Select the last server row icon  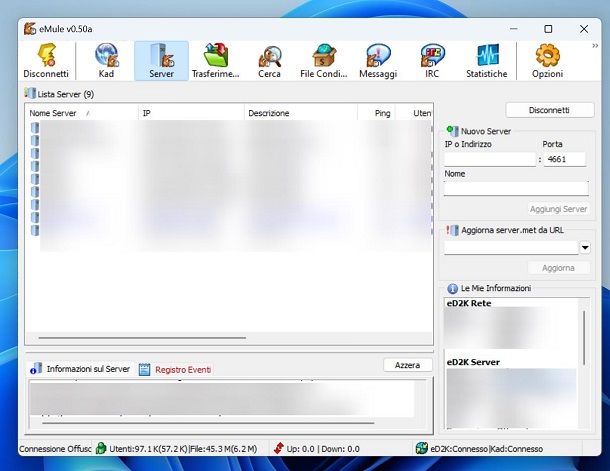pos(35,230)
